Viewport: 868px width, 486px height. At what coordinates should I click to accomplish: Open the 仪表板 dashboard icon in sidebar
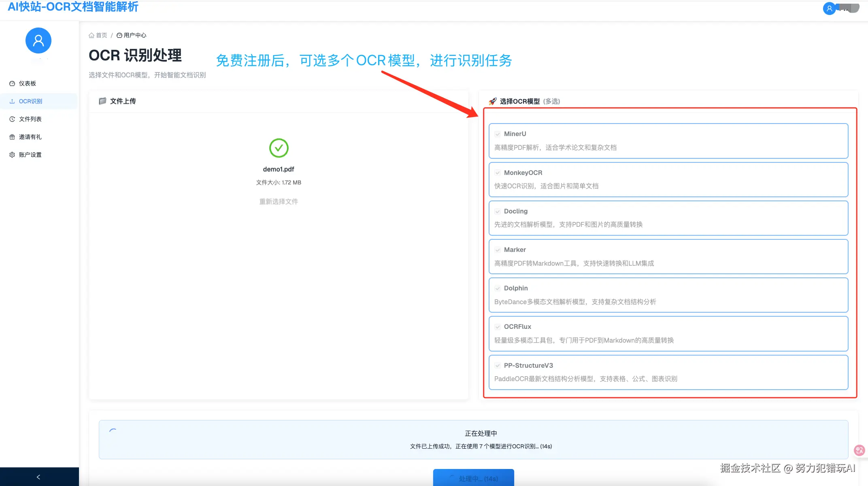tap(12, 83)
